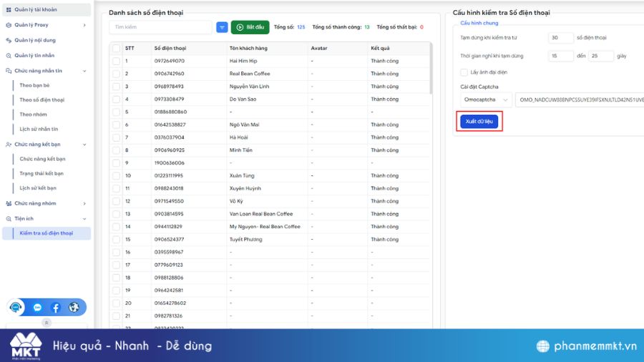Click the Chức năng kết bạn icon
The image size is (644, 362).
click(9, 145)
